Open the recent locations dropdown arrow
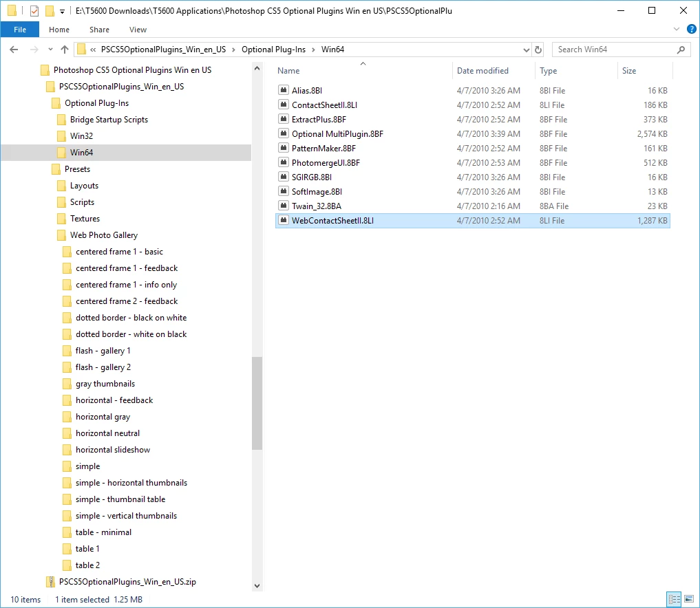The height and width of the screenshot is (608, 700). click(x=50, y=50)
